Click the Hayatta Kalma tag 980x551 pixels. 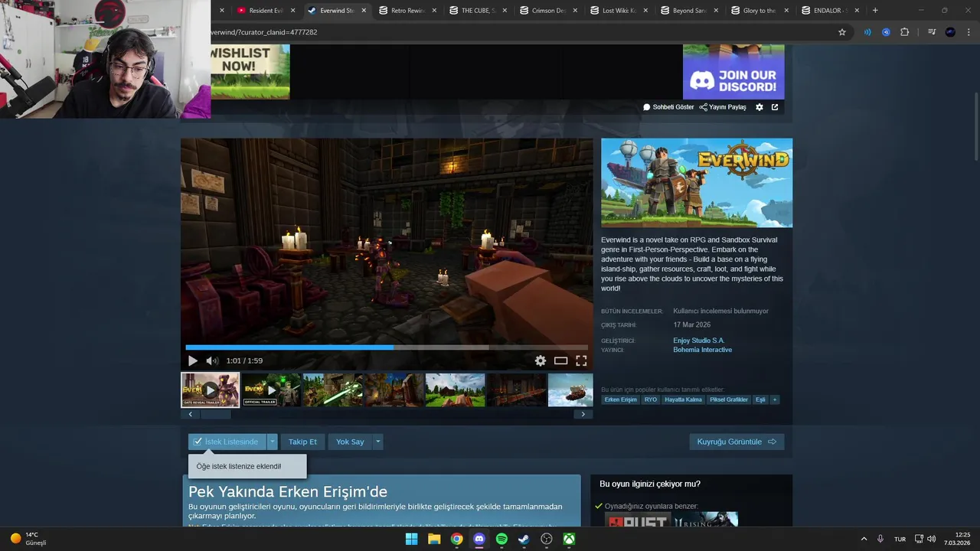click(684, 399)
